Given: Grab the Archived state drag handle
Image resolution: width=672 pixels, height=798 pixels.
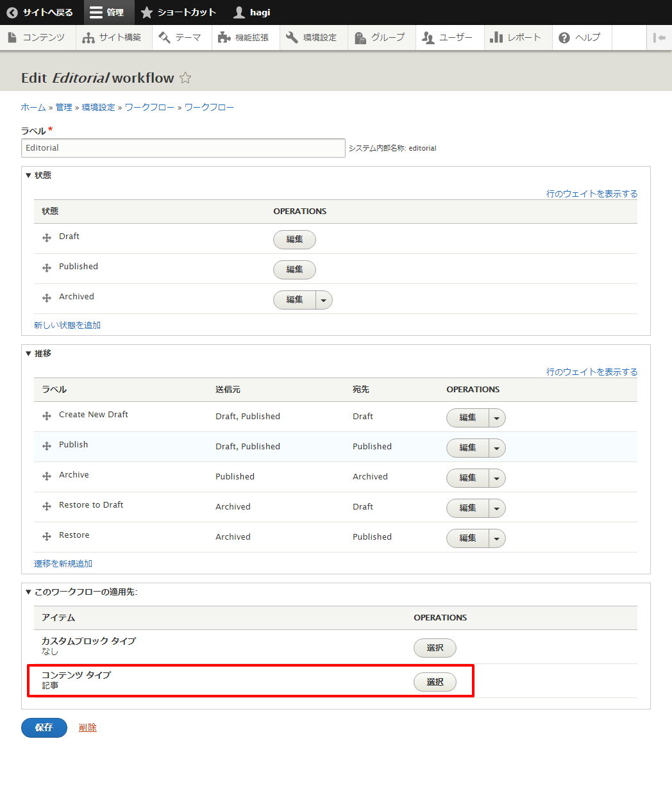Looking at the screenshot, I should pos(47,298).
